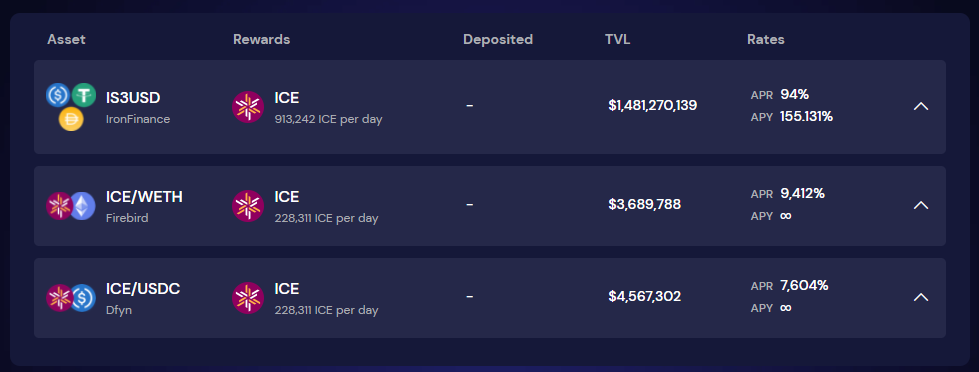979x372 pixels.
Task: Click the Tether icon in IS3USD row
Action: click(x=83, y=95)
